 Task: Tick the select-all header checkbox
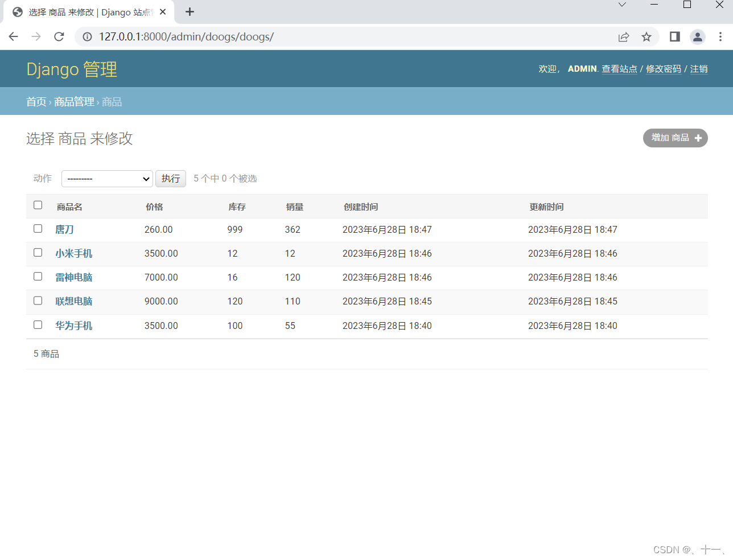(38, 205)
